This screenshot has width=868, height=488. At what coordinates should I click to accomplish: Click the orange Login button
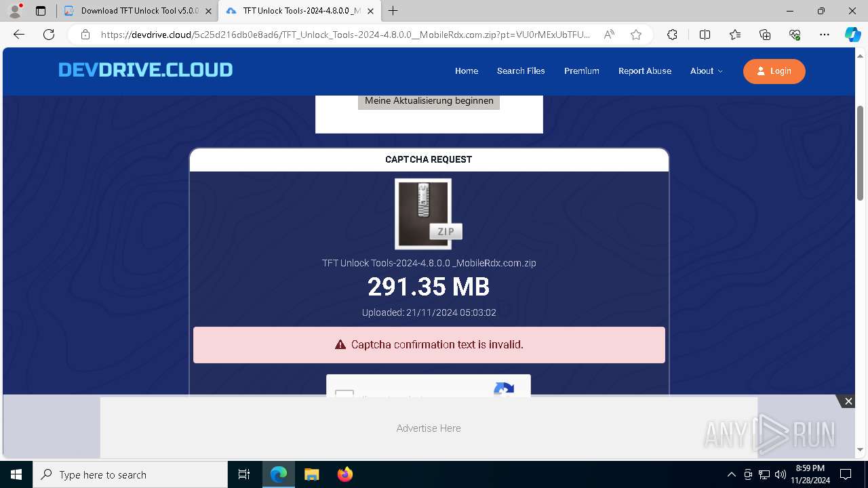click(774, 71)
